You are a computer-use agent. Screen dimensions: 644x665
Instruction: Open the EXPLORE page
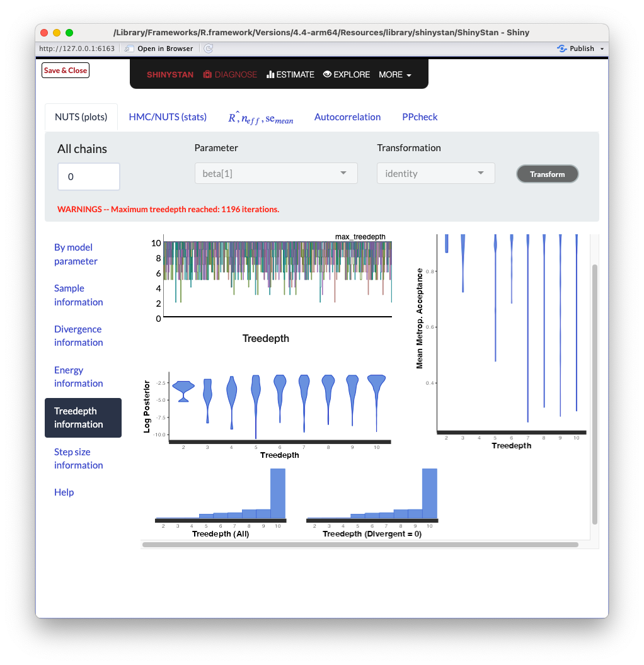pyautogui.click(x=347, y=74)
